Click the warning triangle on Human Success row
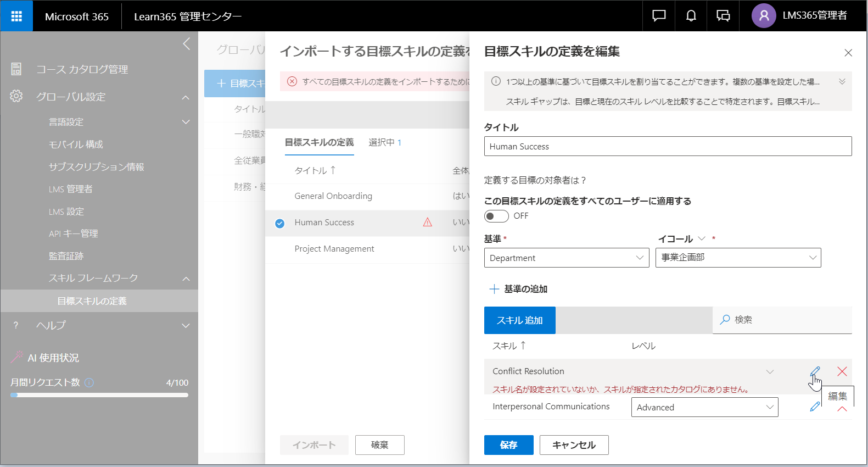Image resolution: width=868 pixels, height=467 pixels. (427, 222)
